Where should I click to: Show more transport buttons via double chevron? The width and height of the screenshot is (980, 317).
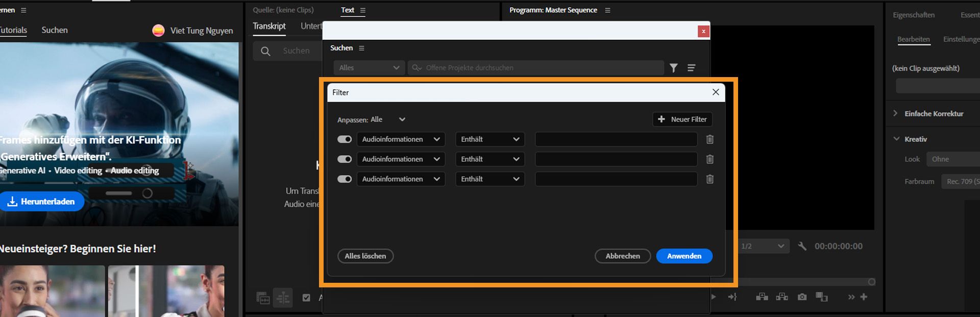point(851,297)
